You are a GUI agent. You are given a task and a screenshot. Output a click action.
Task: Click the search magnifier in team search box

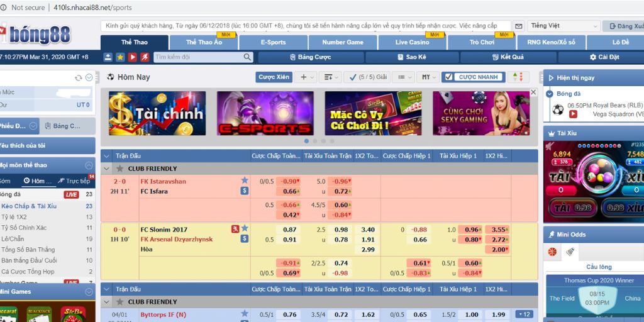point(248,57)
